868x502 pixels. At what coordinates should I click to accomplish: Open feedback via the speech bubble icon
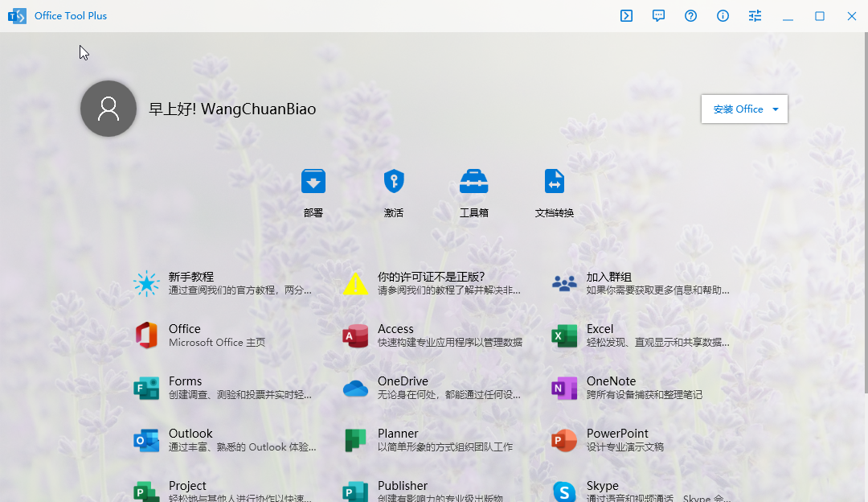click(x=658, y=15)
